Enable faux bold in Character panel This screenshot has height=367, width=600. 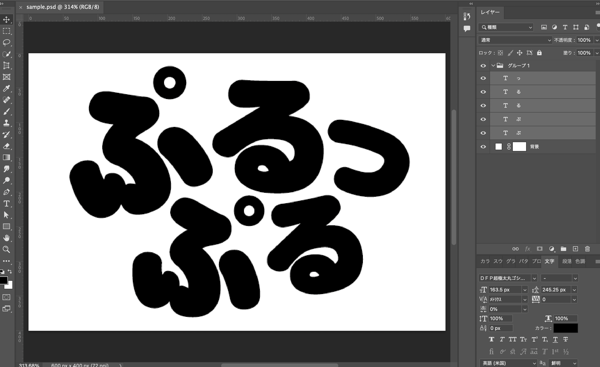point(492,339)
